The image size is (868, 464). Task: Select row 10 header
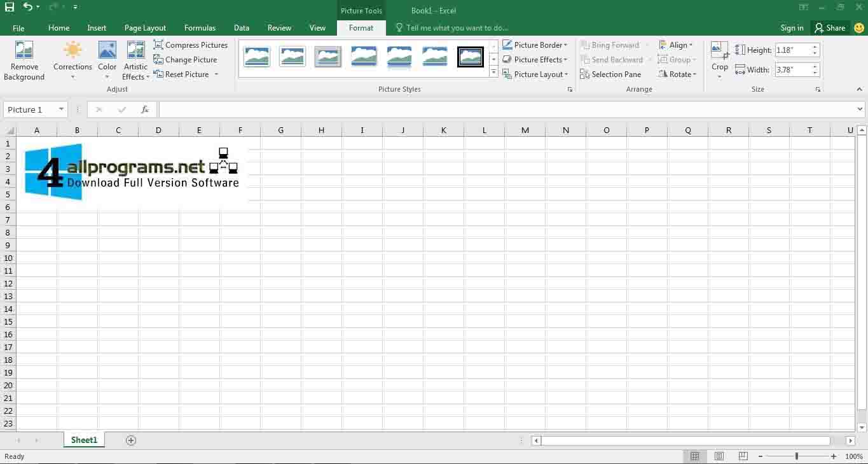click(x=8, y=258)
